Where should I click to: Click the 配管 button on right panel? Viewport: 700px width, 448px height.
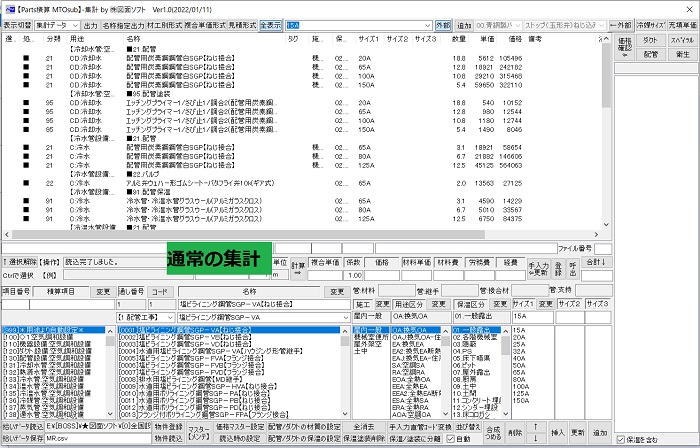[x=650, y=54]
